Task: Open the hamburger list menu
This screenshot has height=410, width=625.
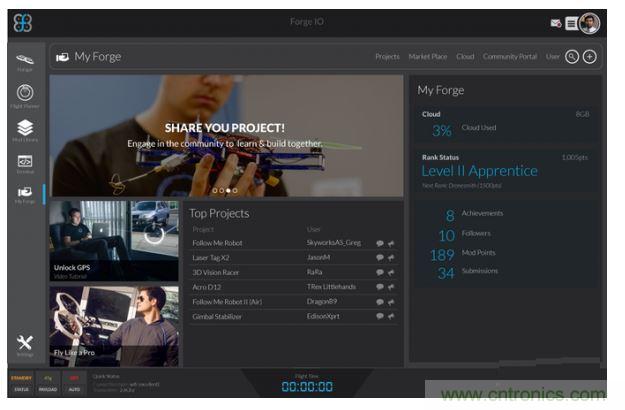Action: coord(571,23)
